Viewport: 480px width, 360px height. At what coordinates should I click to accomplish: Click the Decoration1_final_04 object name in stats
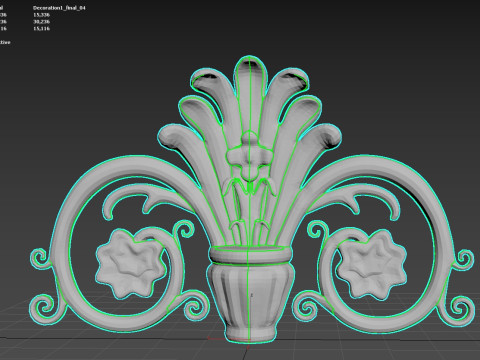[x=59, y=8]
